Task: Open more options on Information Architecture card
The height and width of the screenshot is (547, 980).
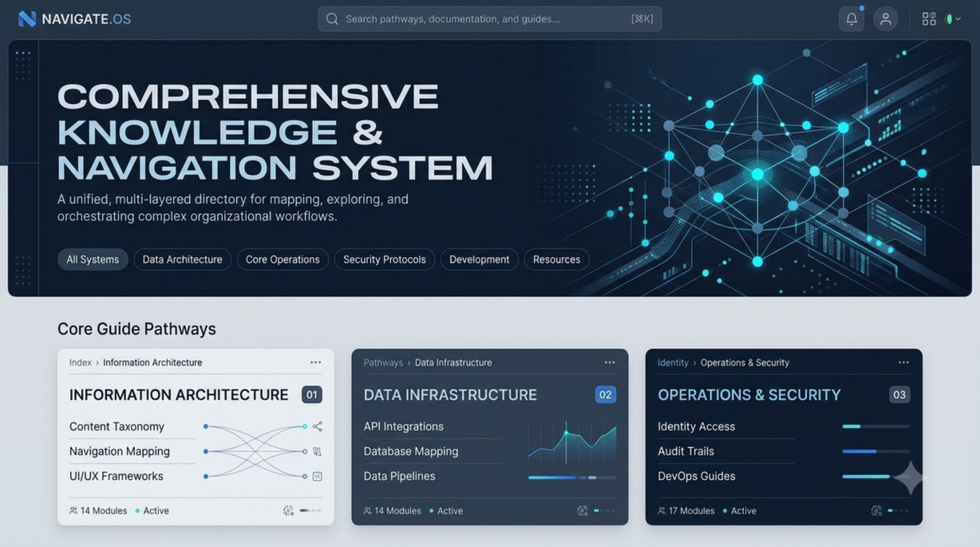Action: pos(315,362)
